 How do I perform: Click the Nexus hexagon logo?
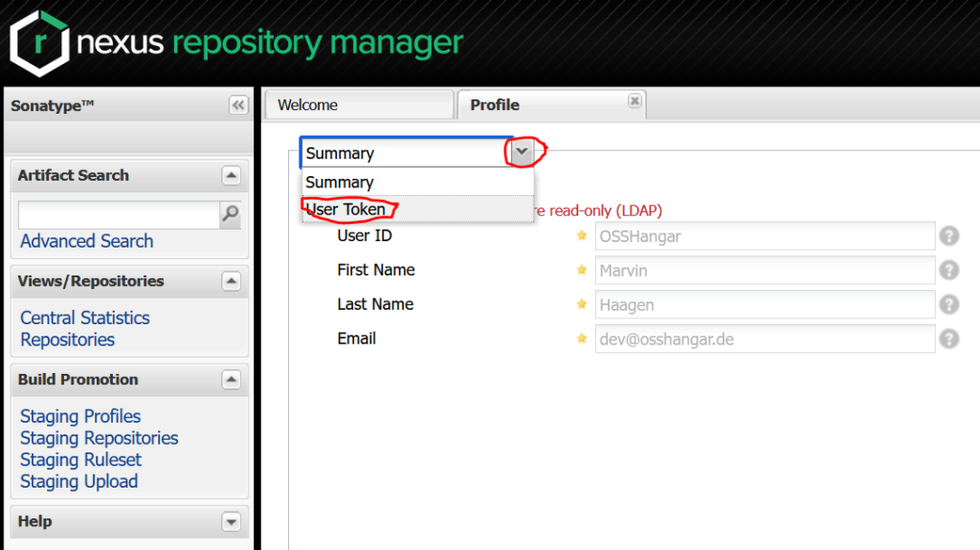39,43
